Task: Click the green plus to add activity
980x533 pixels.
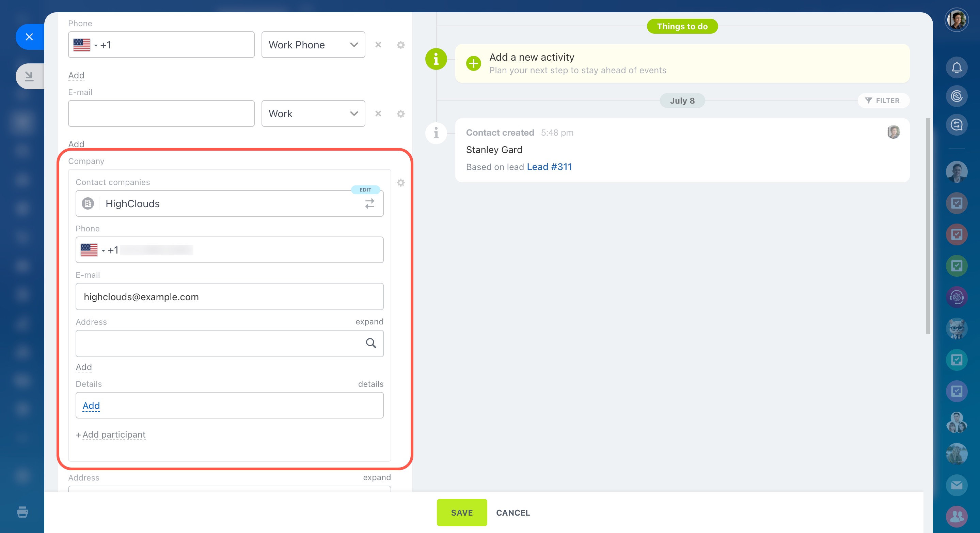Action: pos(473,63)
